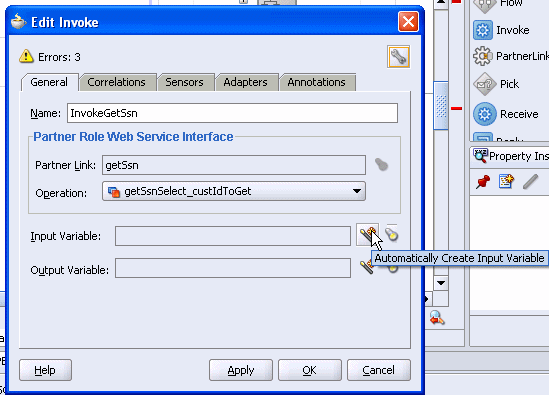The height and width of the screenshot is (395, 549).
Task: Click the Help button
Action: (46, 370)
